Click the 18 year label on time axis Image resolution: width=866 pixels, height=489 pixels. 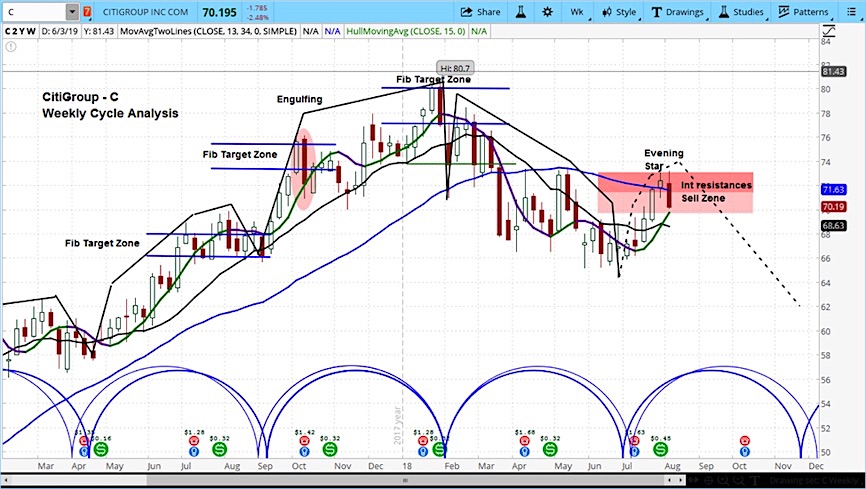[407, 466]
